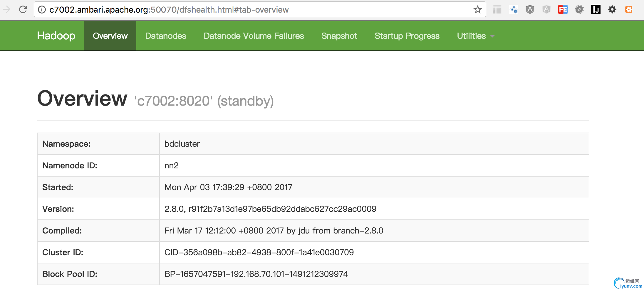Select the Fri Mar 17 compiled value
The height and width of the screenshot is (291, 644).
click(274, 231)
